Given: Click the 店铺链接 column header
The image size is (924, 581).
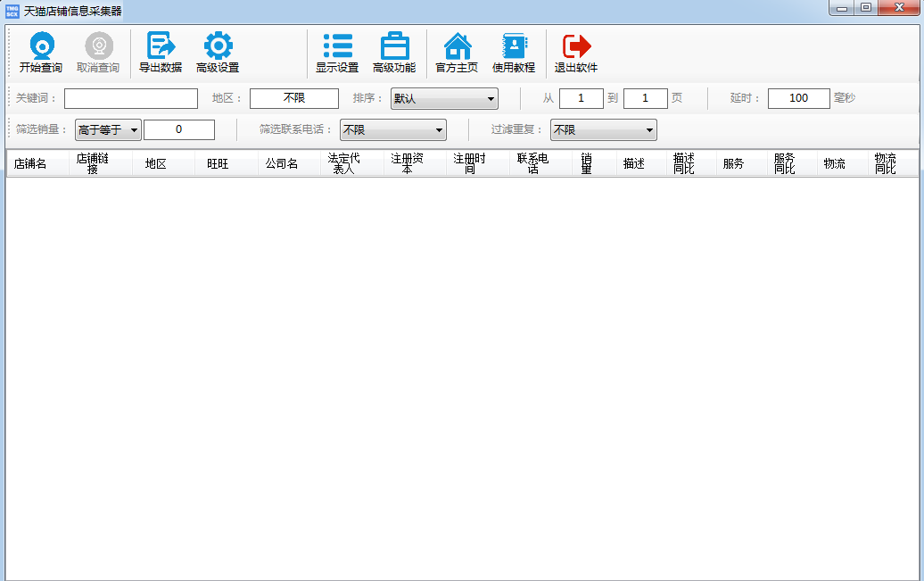Looking at the screenshot, I should click(x=100, y=163).
